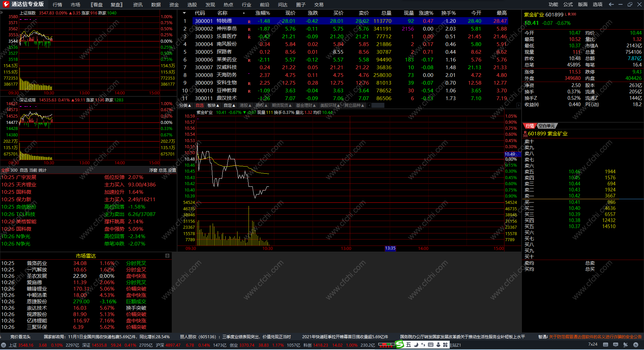Viewport: 644px width, 350px height.
Task: Open the 圈子 menu
Action: point(301,5)
